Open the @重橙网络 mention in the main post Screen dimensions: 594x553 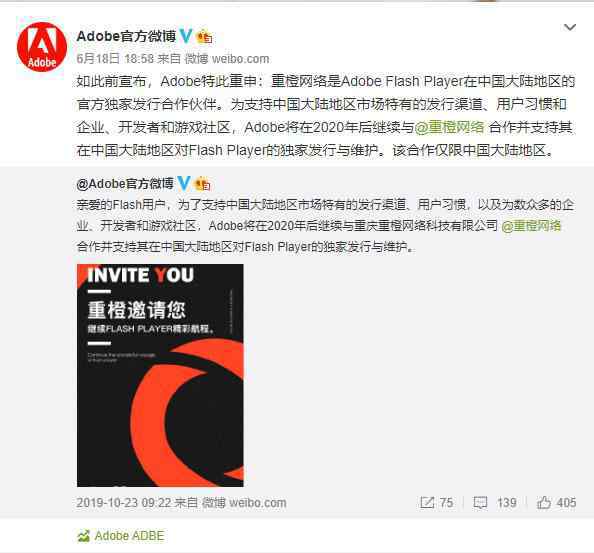tap(449, 127)
